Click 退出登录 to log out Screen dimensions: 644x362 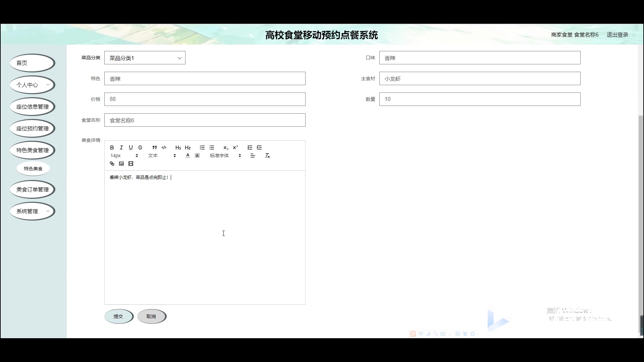click(x=617, y=35)
